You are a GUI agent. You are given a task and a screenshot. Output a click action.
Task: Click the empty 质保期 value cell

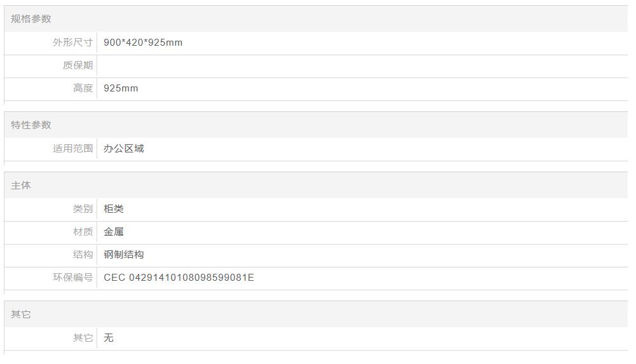pos(362,65)
